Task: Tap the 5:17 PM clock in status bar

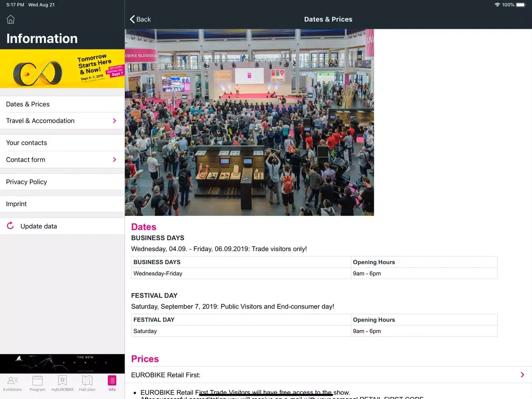Action: click(x=15, y=5)
